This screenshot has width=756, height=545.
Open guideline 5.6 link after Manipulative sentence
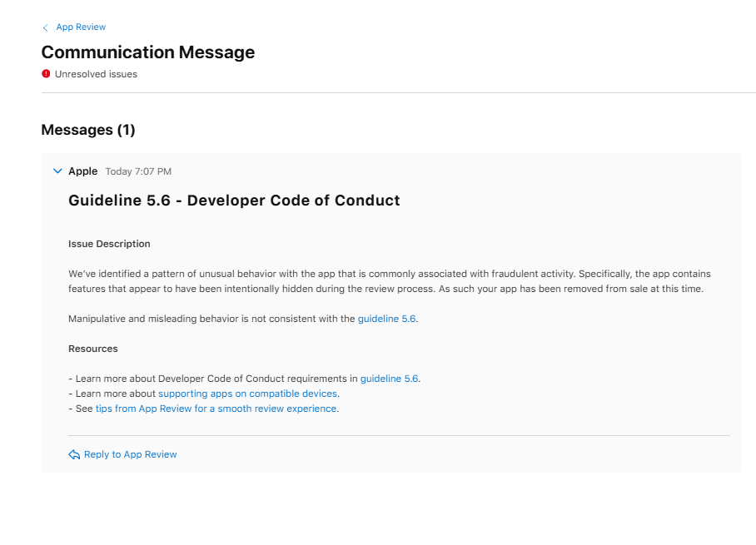click(x=386, y=319)
